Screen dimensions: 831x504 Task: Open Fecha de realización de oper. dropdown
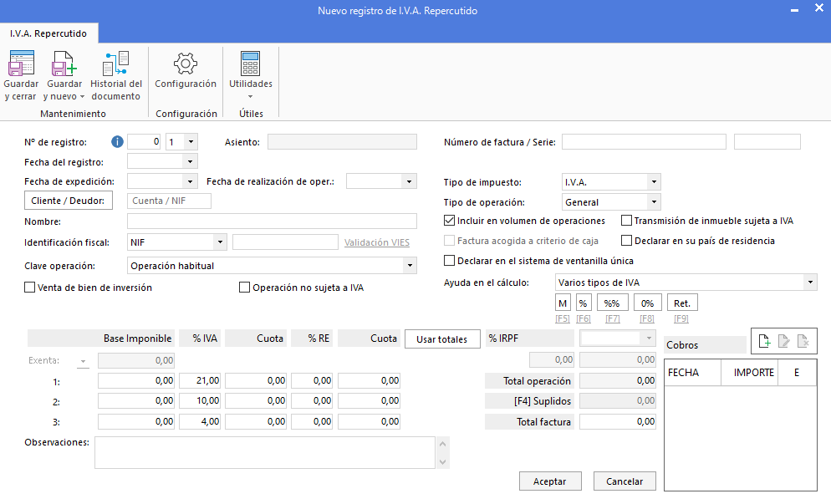[409, 181]
